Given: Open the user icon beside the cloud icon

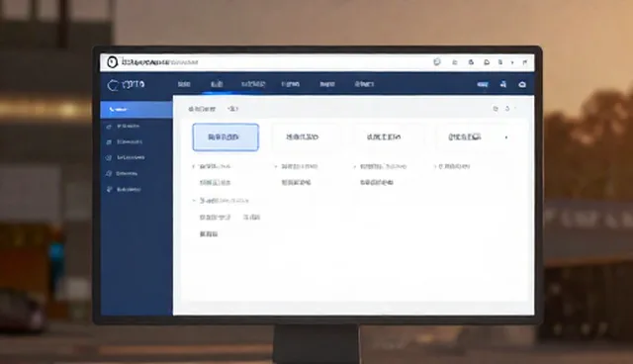Looking at the screenshot, I should 503,84.
